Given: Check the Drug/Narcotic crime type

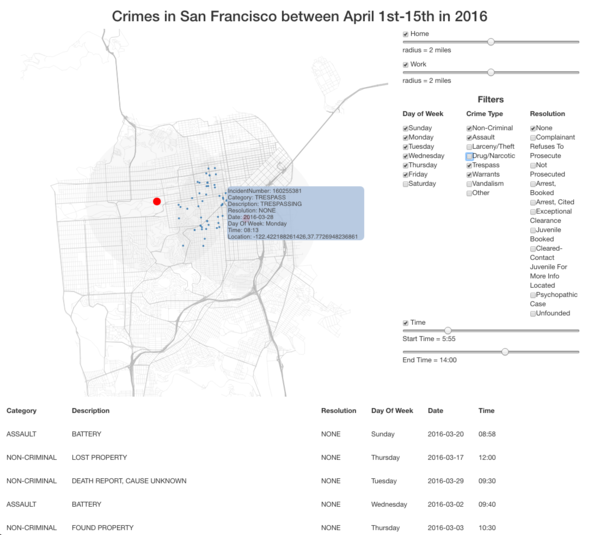Looking at the screenshot, I should (x=469, y=156).
